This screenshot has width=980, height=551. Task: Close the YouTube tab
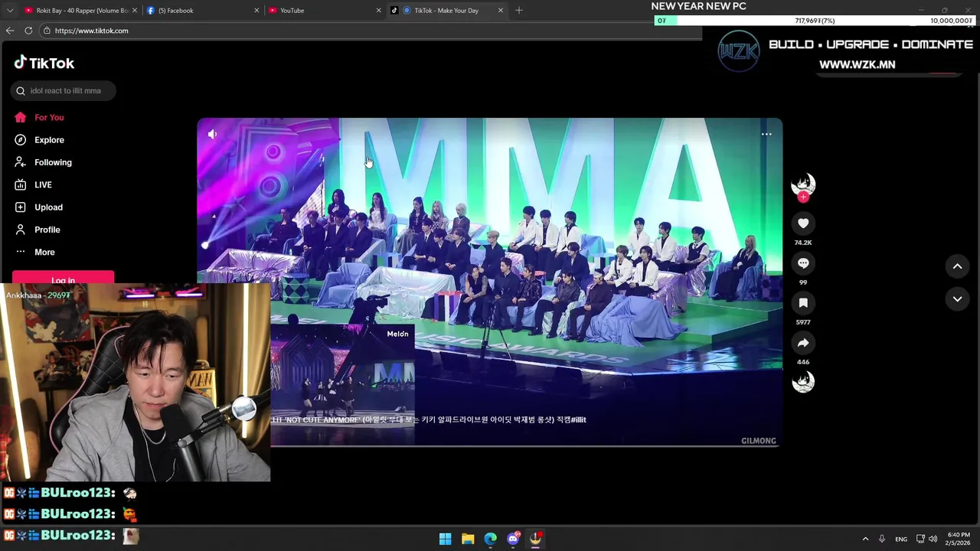pos(378,10)
